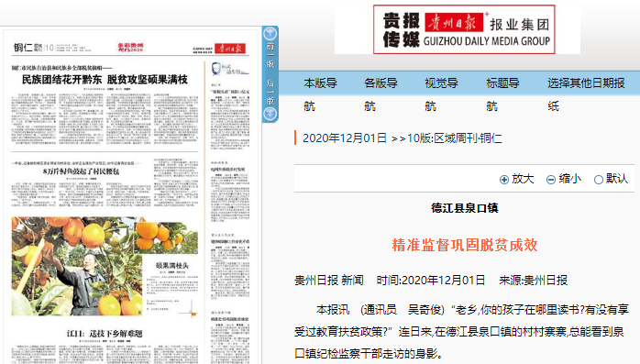Image resolution: width=640 pixels, height=364 pixels.
Task: Open 视觉导航 navigation tab
Action: pos(441,94)
